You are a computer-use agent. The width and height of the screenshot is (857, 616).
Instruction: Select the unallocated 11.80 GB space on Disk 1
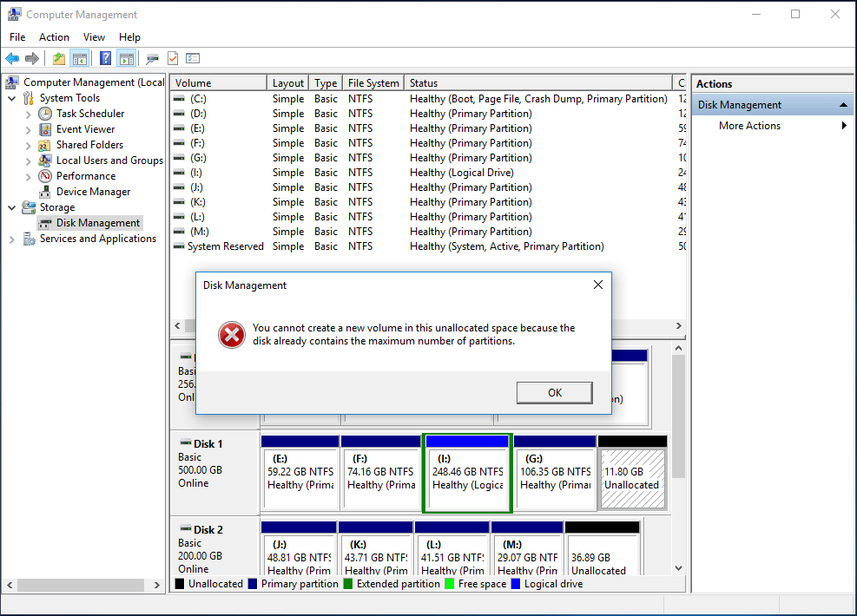632,478
